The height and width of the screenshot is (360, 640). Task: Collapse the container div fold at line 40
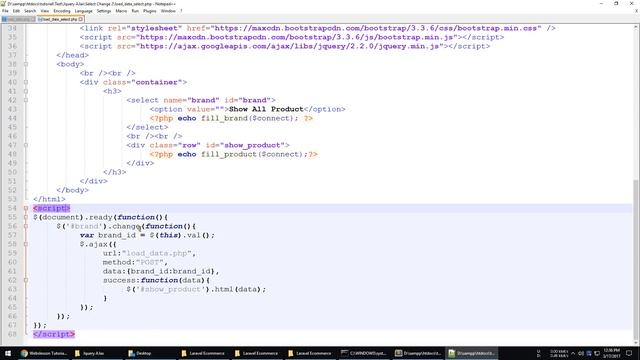[x=26, y=82]
